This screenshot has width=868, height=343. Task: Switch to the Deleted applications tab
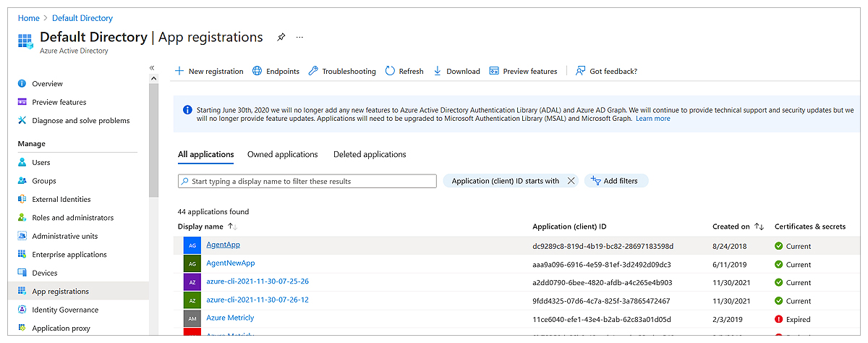point(370,154)
